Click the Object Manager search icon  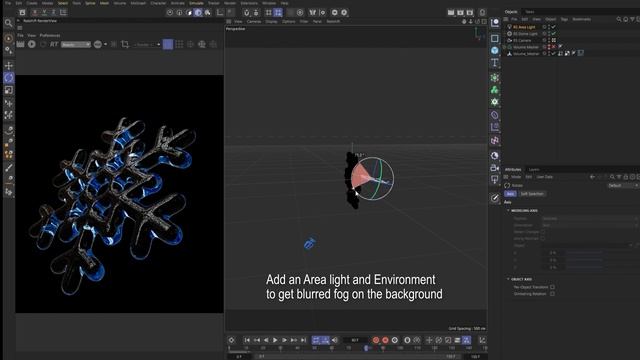pos(619,19)
